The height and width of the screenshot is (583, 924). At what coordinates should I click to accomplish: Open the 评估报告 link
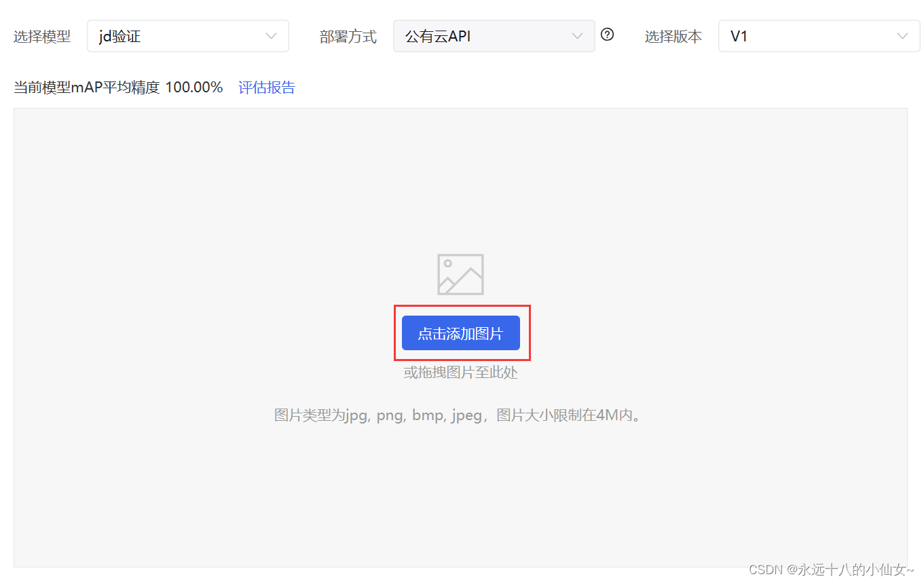[267, 87]
